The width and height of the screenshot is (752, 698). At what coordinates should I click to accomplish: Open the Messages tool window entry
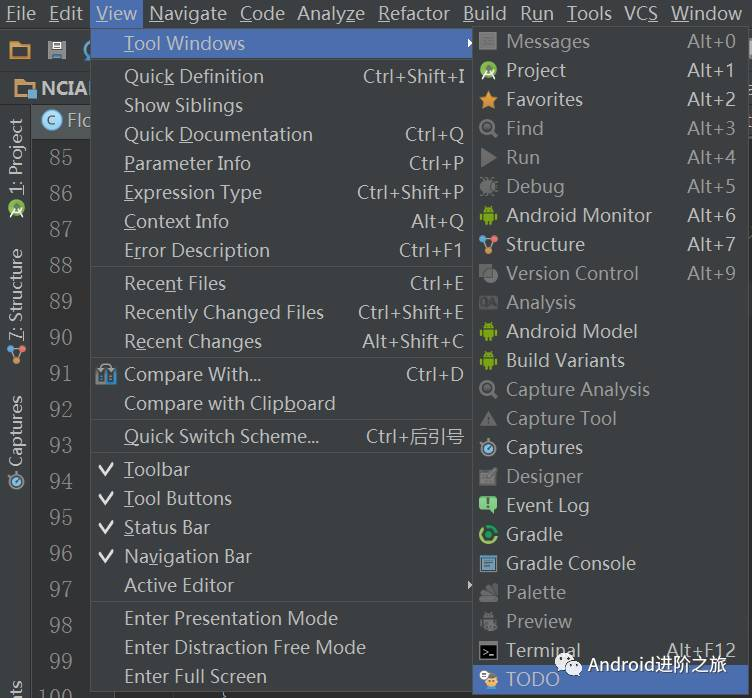(x=610, y=42)
